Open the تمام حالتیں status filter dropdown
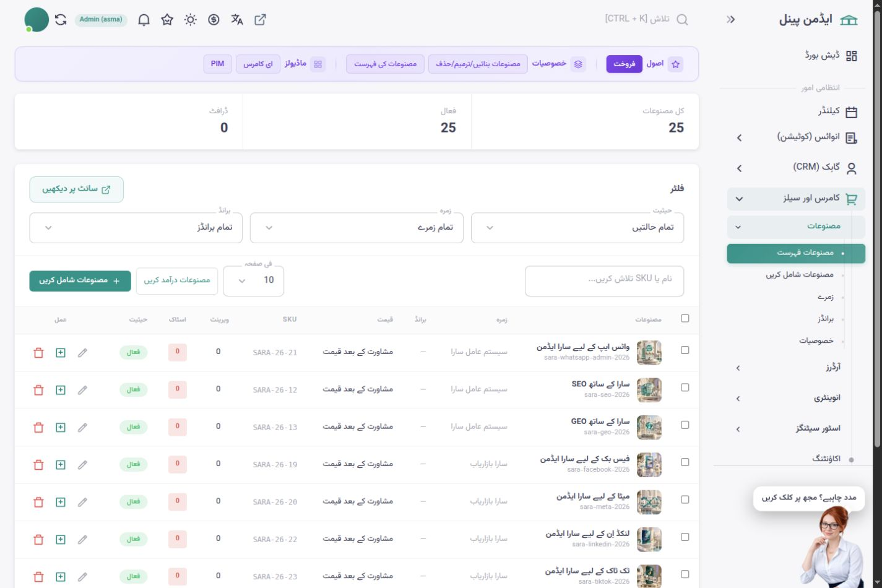The image size is (882, 588). [577, 228]
